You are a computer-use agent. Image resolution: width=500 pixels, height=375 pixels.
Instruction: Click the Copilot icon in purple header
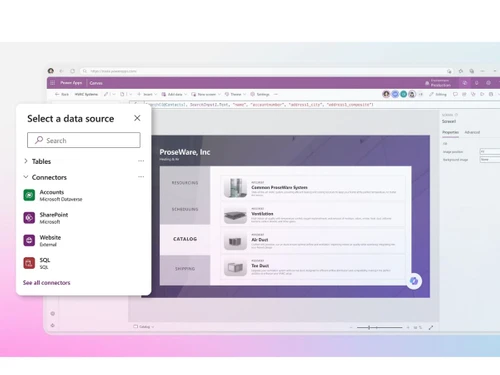tap(464, 83)
